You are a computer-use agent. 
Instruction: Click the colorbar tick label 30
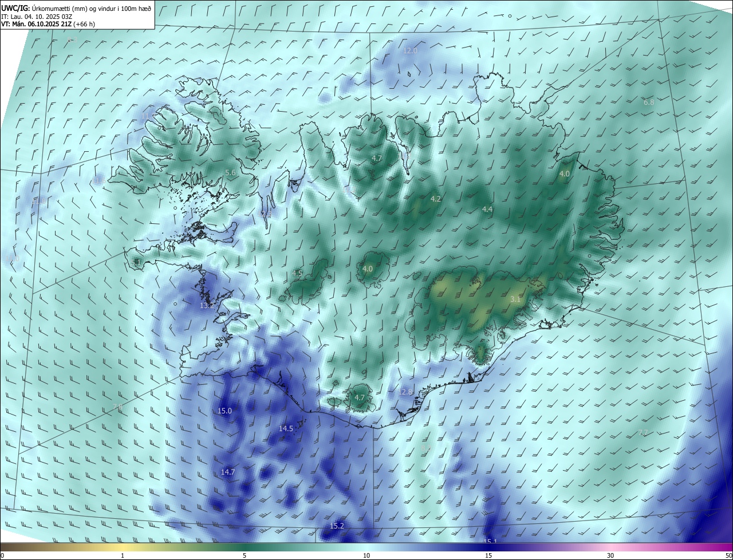coord(610,555)
